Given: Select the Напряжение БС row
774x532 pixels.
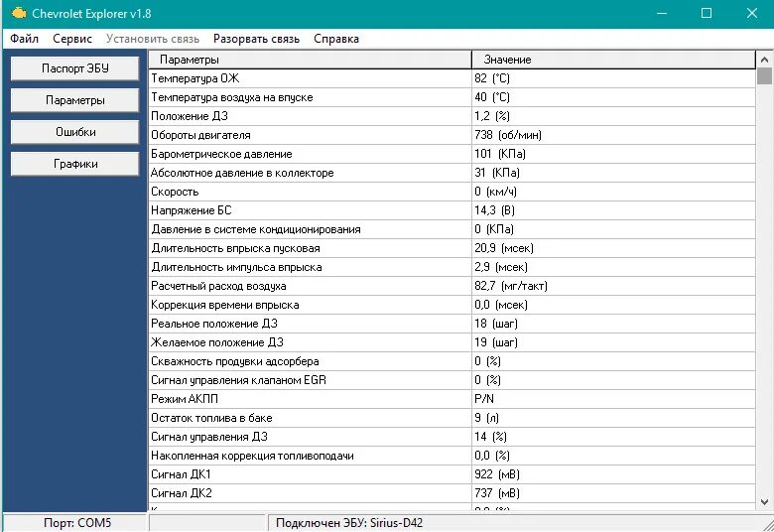Looking at the screenshot, I should tap(452, 210).
